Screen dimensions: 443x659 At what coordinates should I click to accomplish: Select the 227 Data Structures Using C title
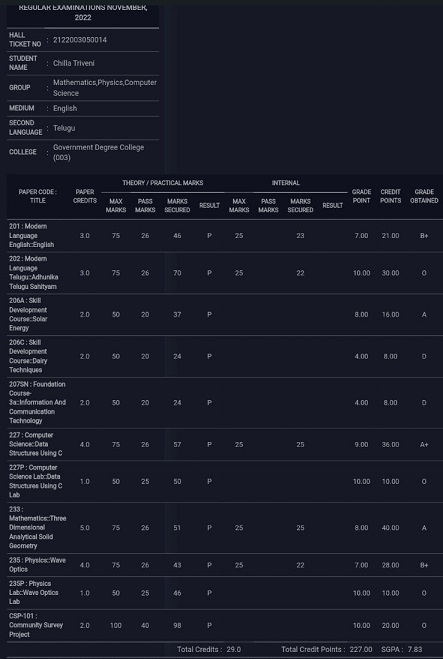pos(36,444)
